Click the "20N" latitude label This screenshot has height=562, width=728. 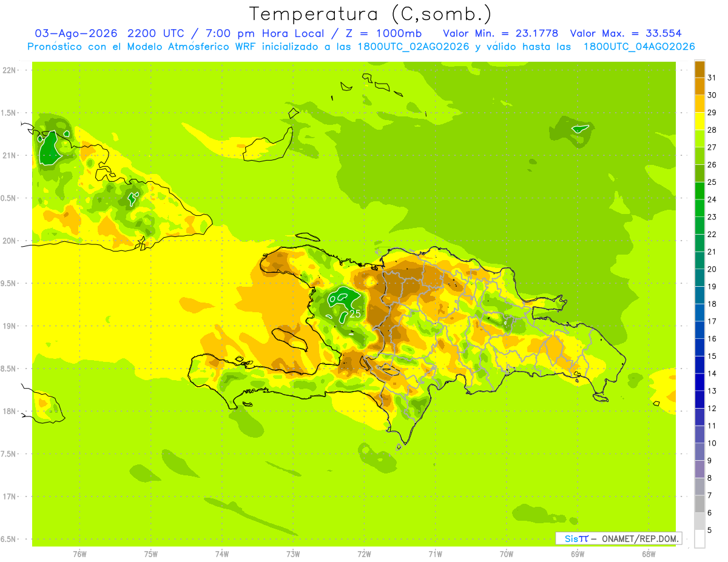(10, 241)
